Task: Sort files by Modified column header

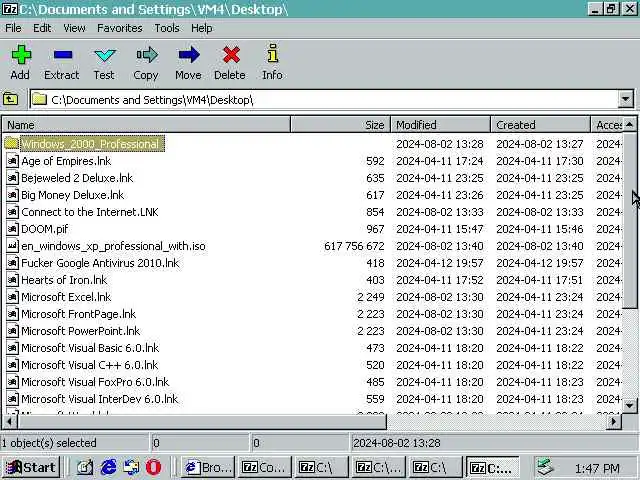Action: point(441,124)
